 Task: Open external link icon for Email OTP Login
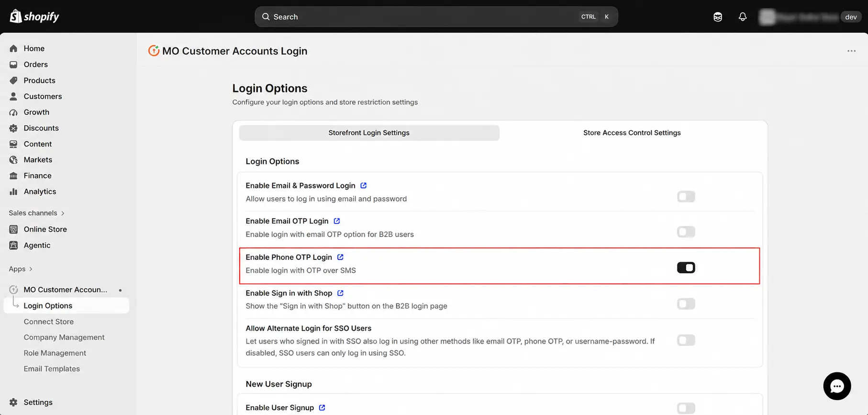(x=337, y=221)
